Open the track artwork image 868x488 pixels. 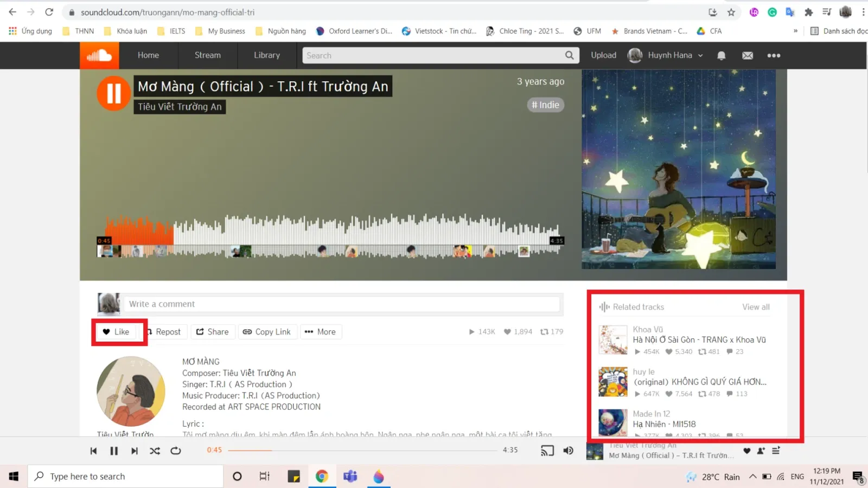pos(679,169)
